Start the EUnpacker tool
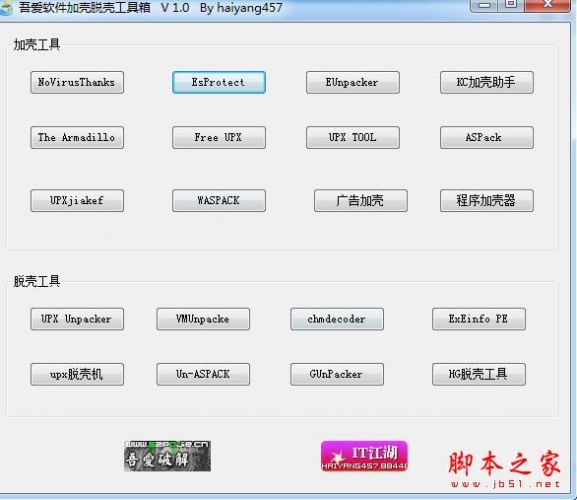This screenshot has width=577, height=500. pos(353,82)
